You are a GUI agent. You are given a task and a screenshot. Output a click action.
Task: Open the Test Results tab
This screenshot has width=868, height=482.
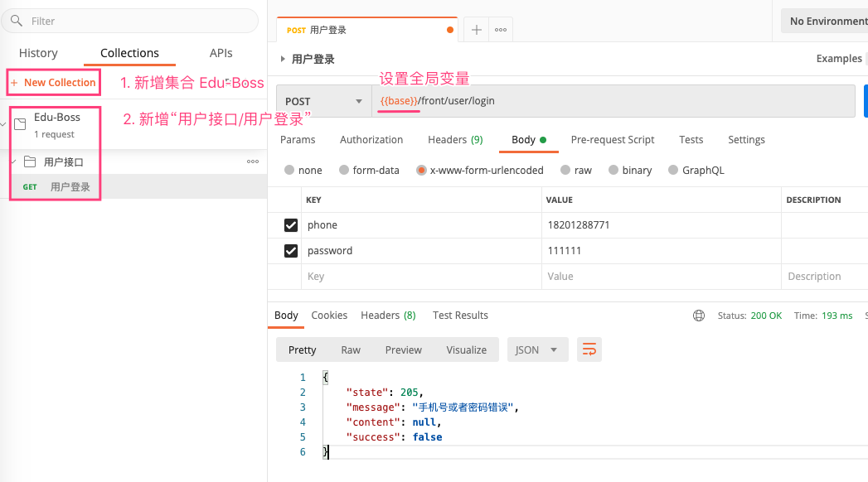[460, 315]
